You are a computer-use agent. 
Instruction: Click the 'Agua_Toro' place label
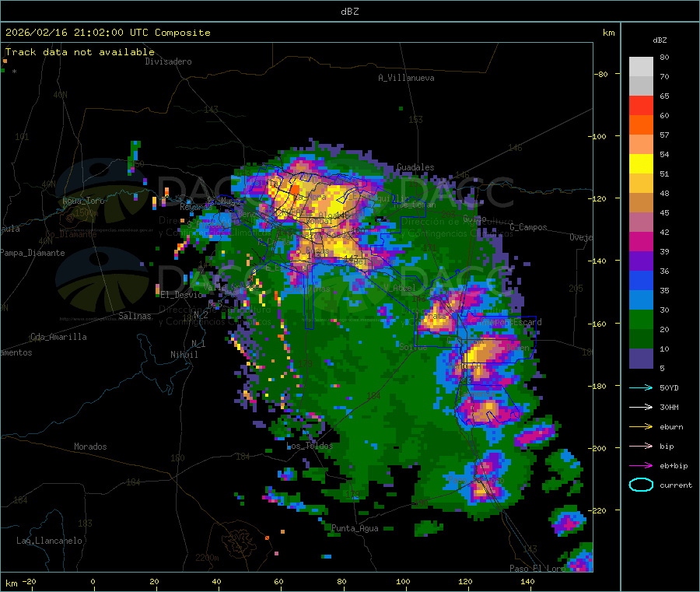tap(83, 201)
